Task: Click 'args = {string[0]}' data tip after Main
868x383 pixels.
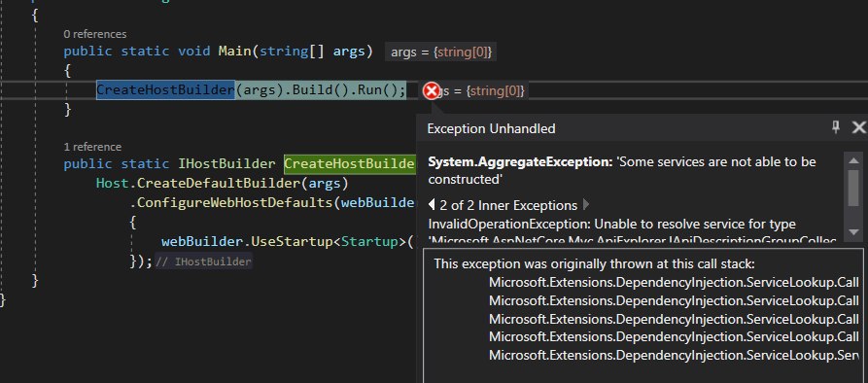Action: coord(440,52)
